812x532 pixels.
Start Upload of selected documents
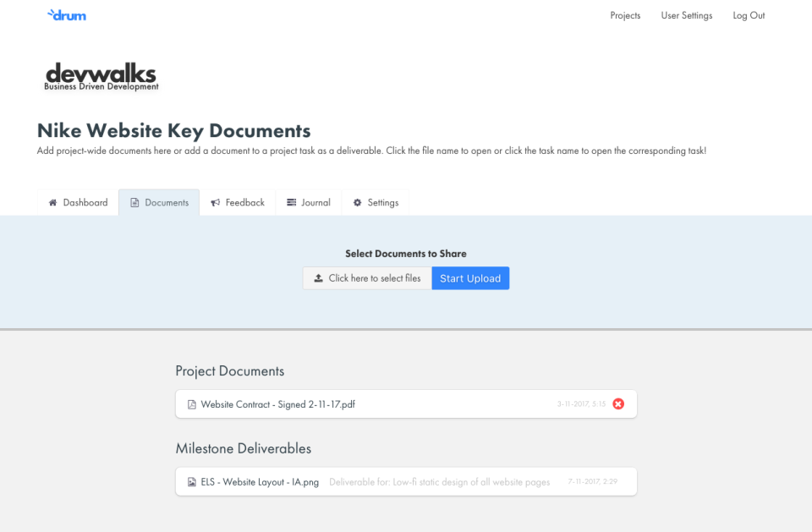(x=470, y=278)
